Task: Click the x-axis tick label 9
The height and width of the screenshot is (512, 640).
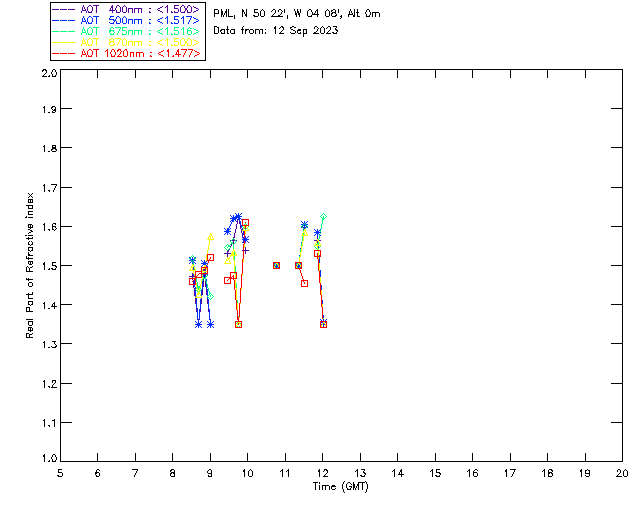Action: coord(210,473)
